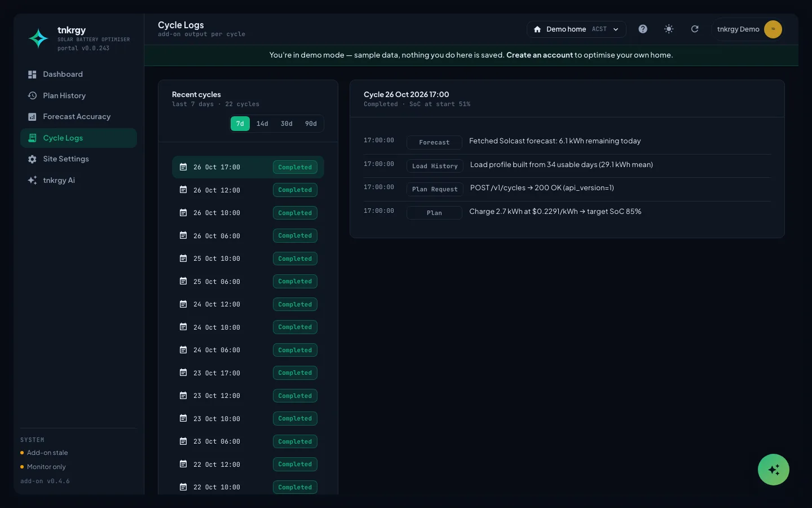This screenshot has height=508, width=812.
Task: Open the tnkrgy Demo user avatar
Action: pos(773,29)
